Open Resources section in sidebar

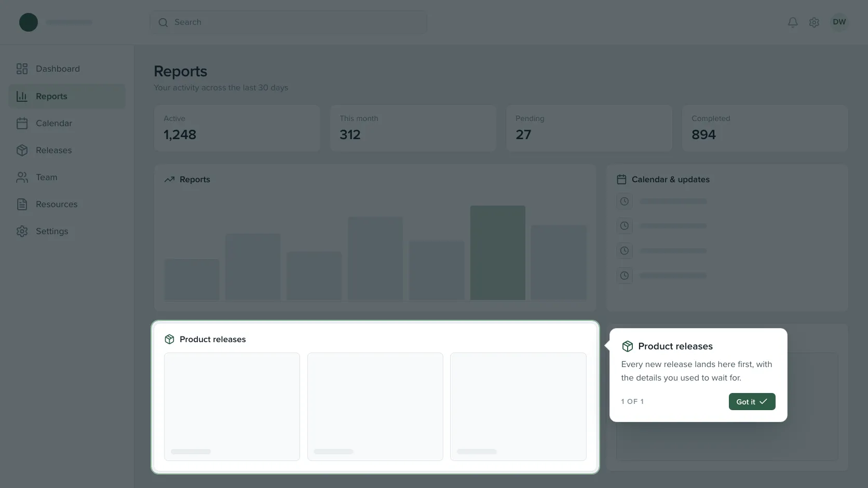pos(67,204)
